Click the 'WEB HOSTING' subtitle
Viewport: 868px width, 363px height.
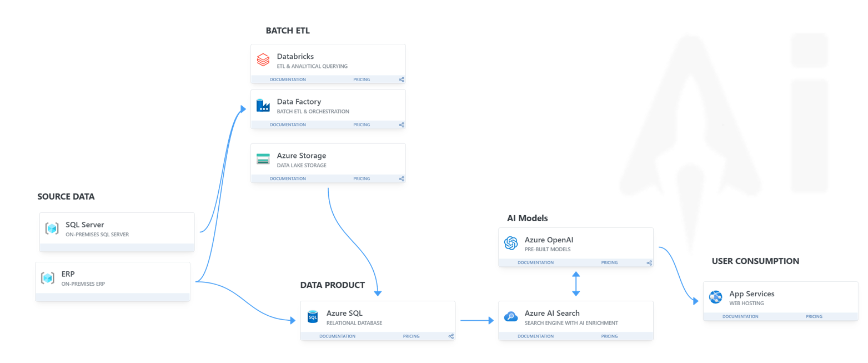coord(747,304)
